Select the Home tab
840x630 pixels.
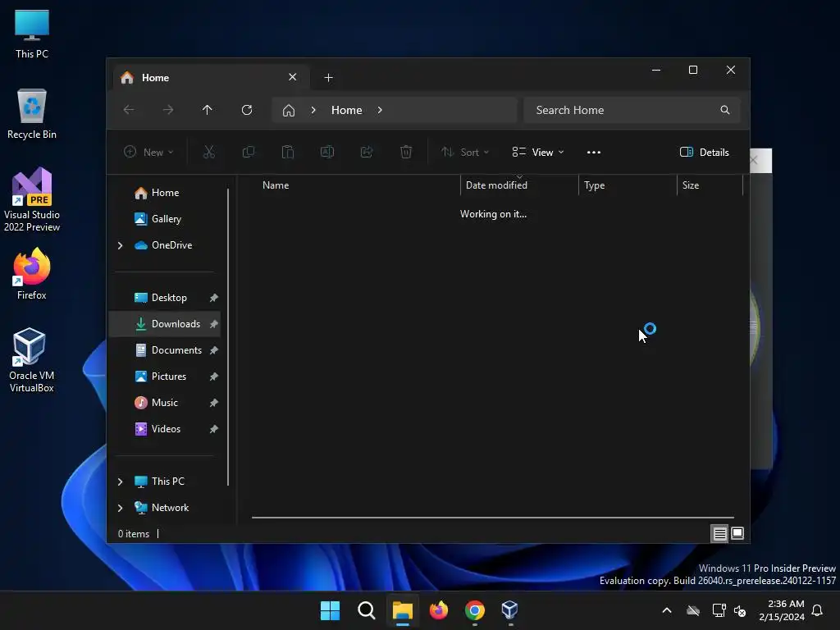(211, 78)
